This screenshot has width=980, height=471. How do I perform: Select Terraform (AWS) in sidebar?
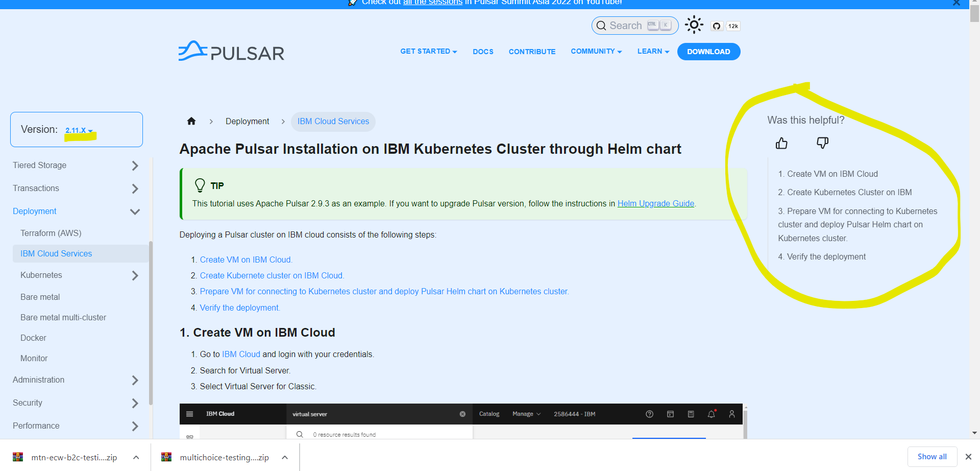coord(51,233)
